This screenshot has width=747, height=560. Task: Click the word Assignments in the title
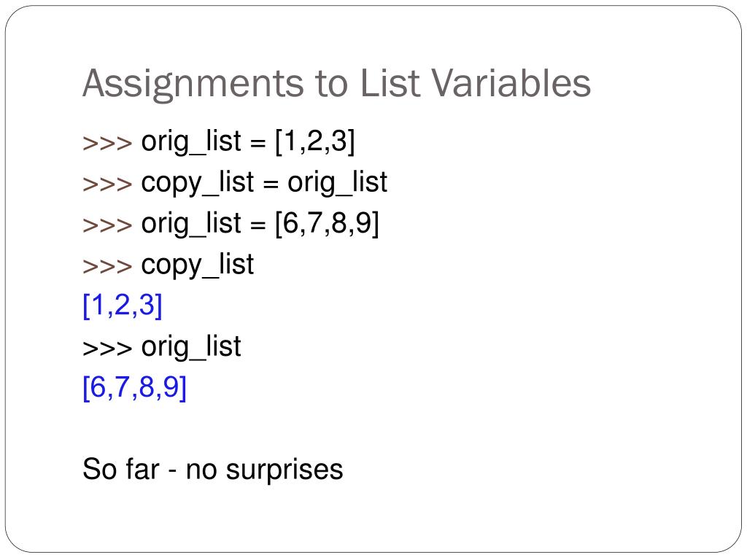point(193,85)
